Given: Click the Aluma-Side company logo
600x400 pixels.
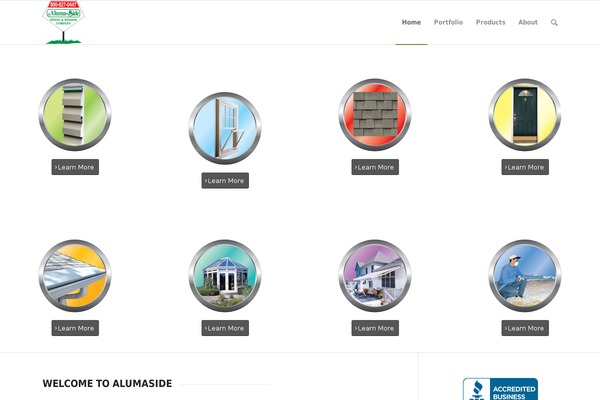Looking at the screenshot, I should click(x=64, y=22).
